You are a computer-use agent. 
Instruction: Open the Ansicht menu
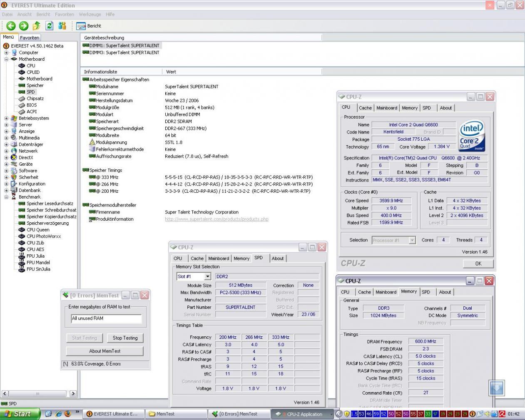pos(25,14)
